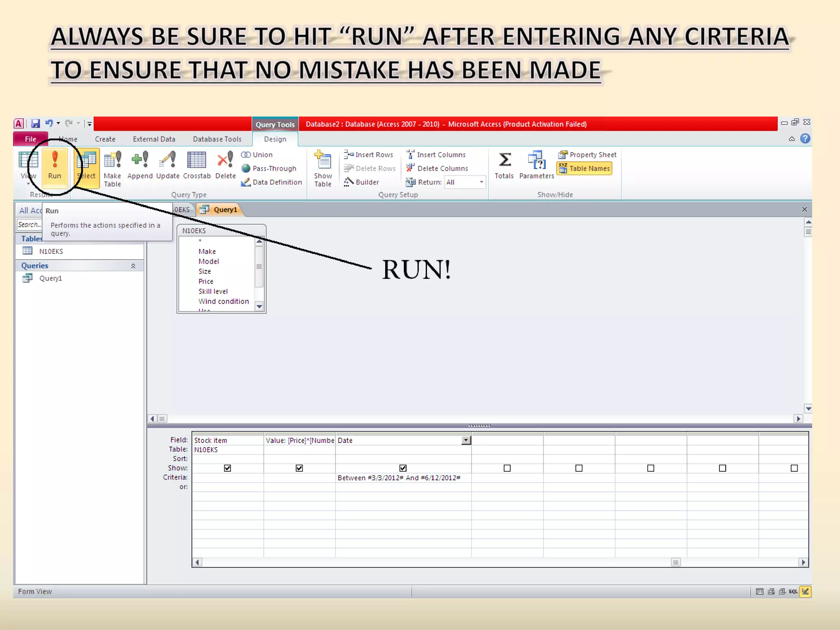Collapse the Queries navigation group
Screen dimensions: 840x630
(x=133, y=266)
